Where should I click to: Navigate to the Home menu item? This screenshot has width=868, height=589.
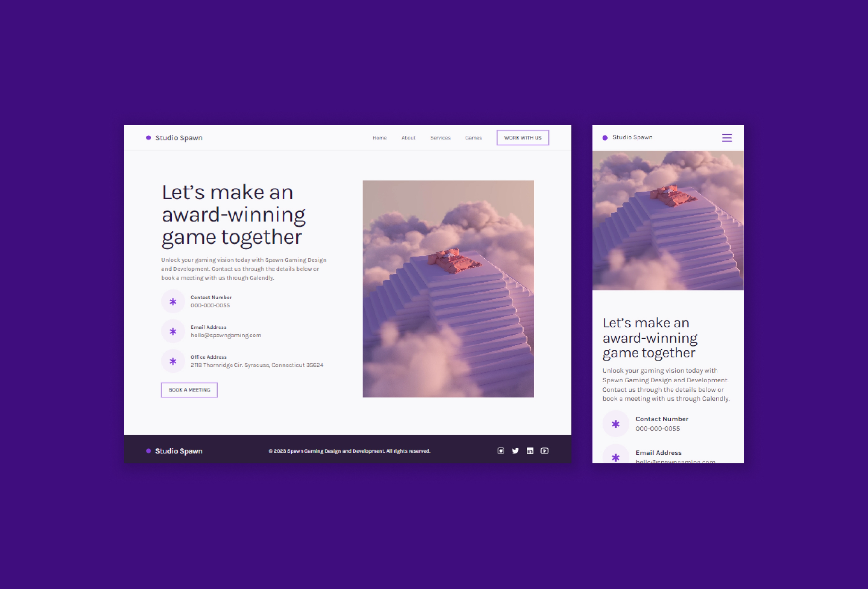coord(379,138)
